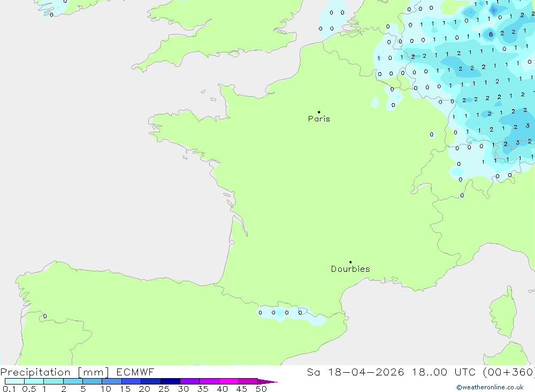Click the '0.1' legend scale label
This screenshot has width=535, height=392.
9,389
